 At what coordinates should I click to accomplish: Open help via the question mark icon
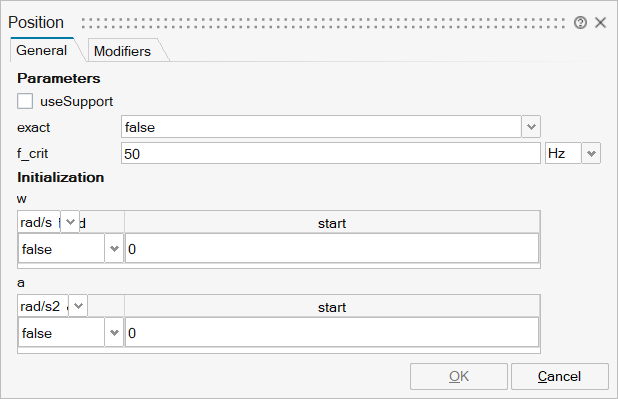click(x=580, y=23)
